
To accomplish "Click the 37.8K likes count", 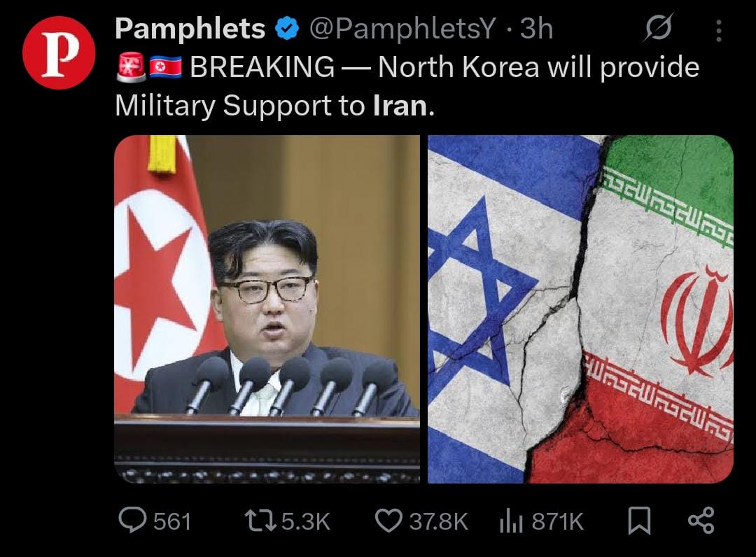I will (x=439, y=521).
